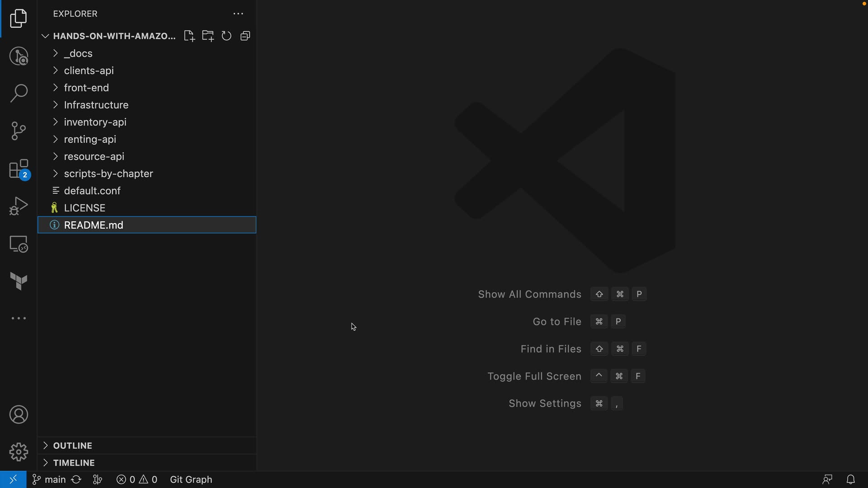868x488 pixels.
Task: Expand the OUTLINE section
Action: pos(72,446)
